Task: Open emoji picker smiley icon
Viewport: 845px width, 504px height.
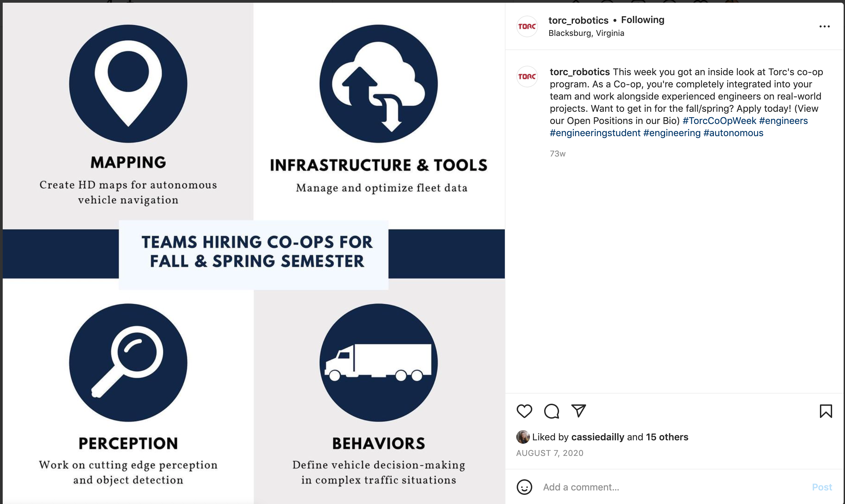Action: tap(524, 487)
